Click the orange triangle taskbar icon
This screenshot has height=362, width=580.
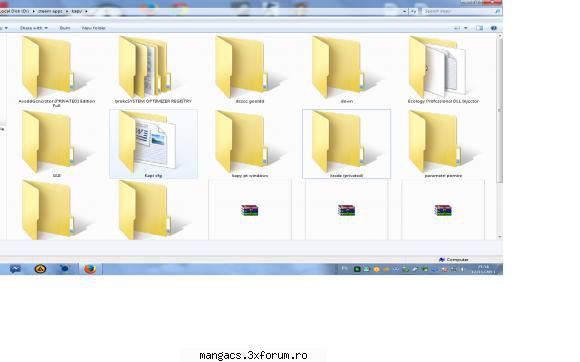coord(40,269)
